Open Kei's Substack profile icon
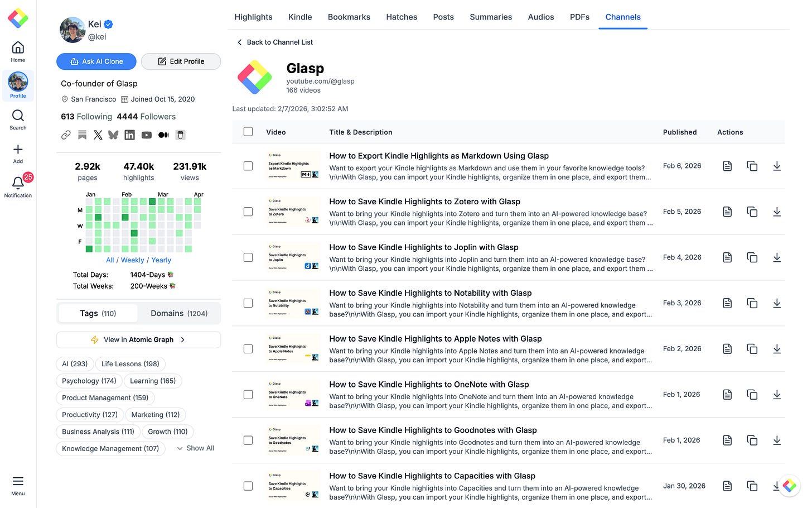This screenshot has height=508, width=812. point(82,135)
